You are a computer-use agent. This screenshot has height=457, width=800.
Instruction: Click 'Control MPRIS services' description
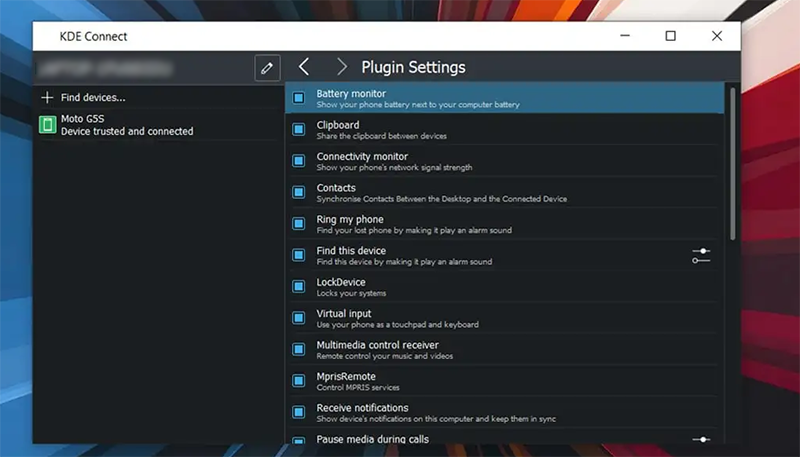coord(358,388)
